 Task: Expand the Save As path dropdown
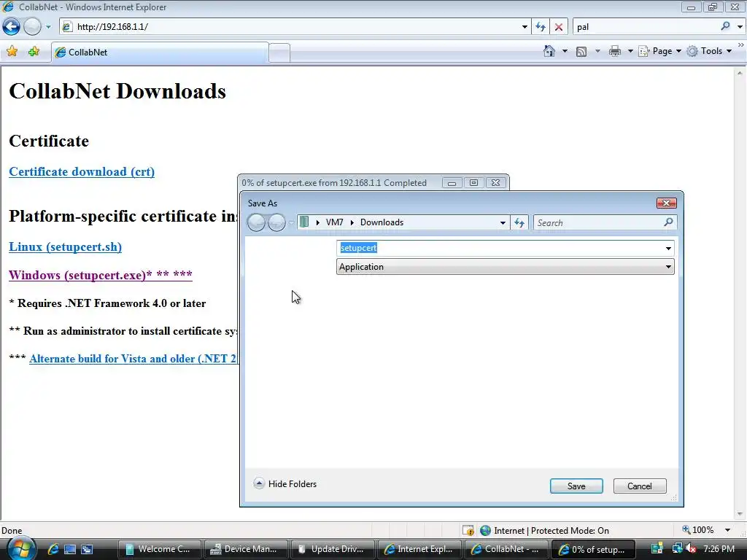pos(503,222)
